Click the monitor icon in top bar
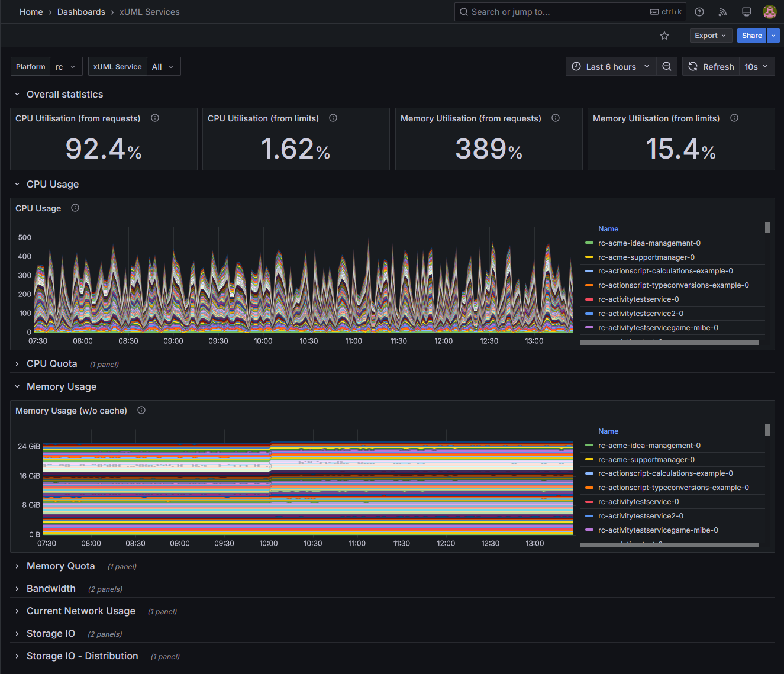784x674 pixels. 746,12
